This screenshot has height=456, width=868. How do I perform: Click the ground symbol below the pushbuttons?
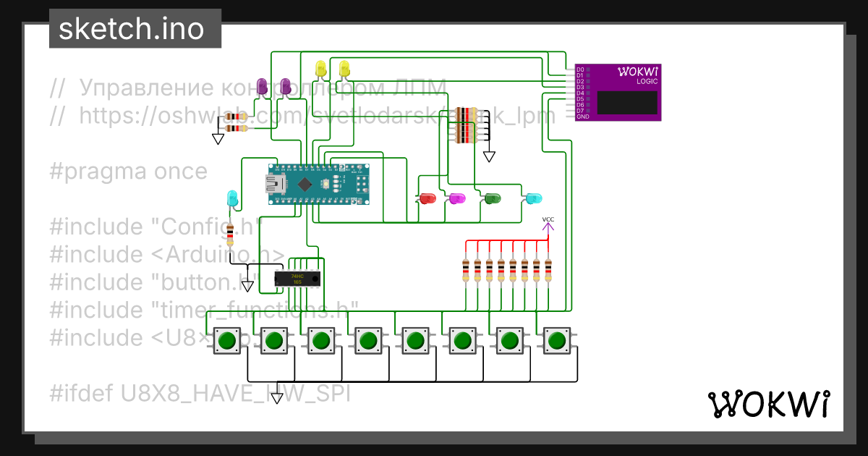(276, 397)
